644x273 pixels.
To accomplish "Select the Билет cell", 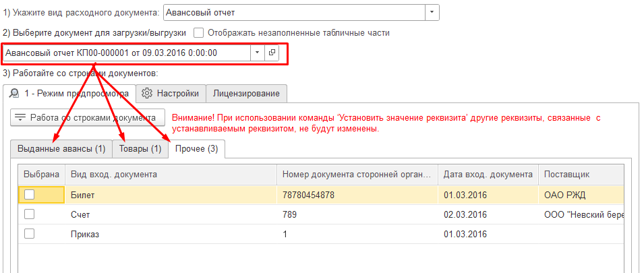I will 171,195.
